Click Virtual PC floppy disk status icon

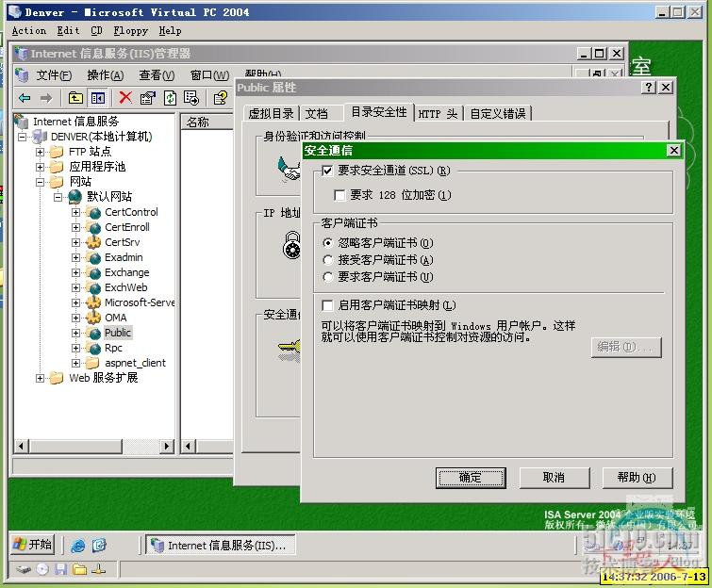[61, 569]
